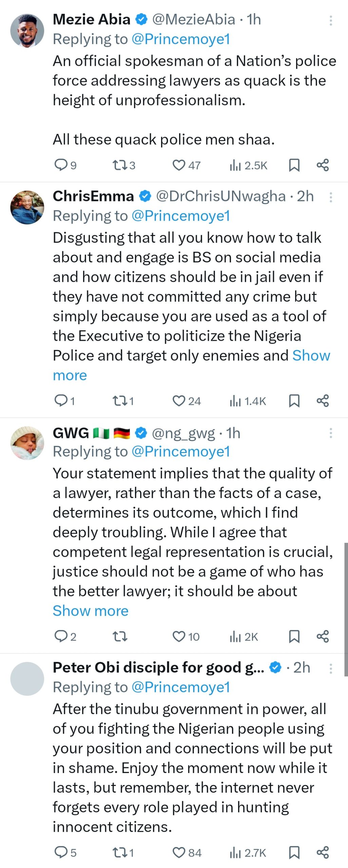The image size is (348, 868).
Task: Show more of GWG's tweet
Action: (91, 611)
